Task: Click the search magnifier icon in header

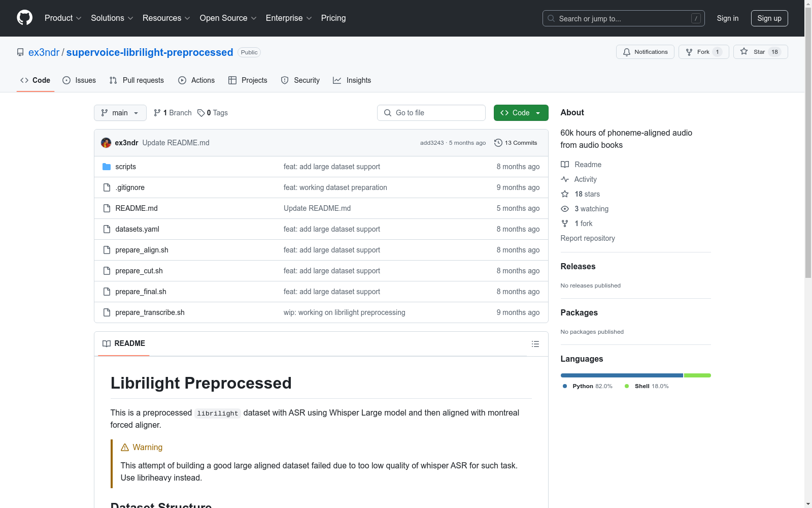Action: click(x=551, y=18)
